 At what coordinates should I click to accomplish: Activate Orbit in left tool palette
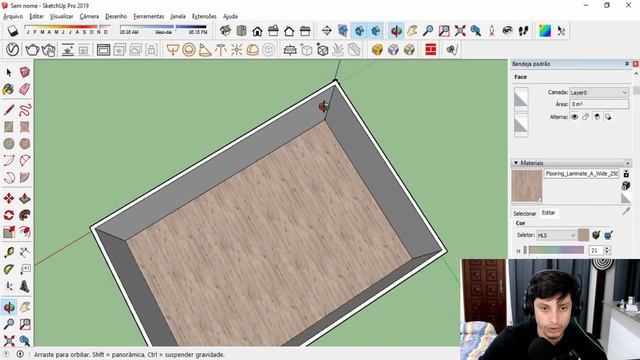9,307
